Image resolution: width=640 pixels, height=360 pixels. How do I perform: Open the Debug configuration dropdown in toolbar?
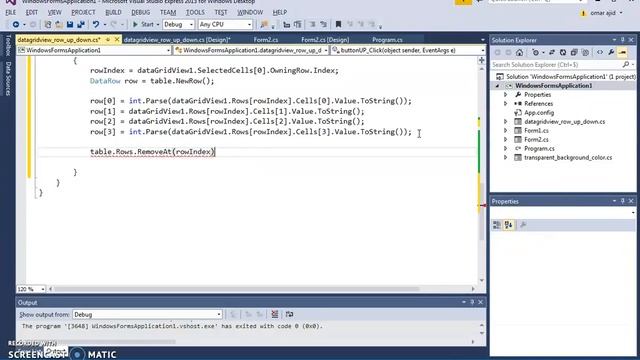[x=178, y=24]
